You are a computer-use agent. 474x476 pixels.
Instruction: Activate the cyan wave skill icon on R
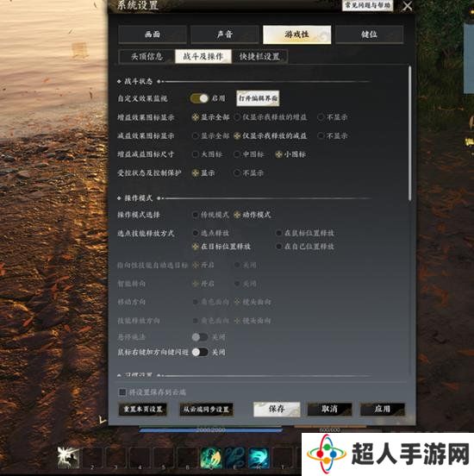259,458
